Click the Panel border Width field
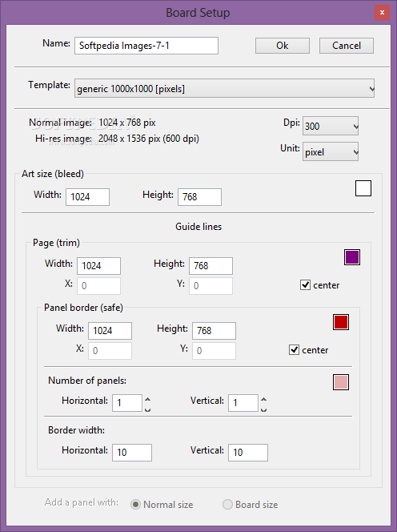This screenshot has width=397, height=532. pos(110,331)
